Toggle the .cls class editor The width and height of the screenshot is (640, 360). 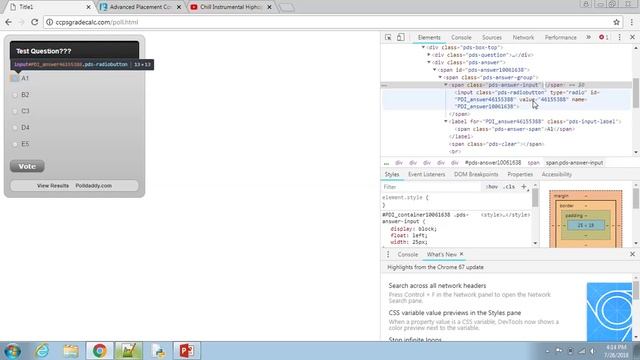(x=509, y=187)
